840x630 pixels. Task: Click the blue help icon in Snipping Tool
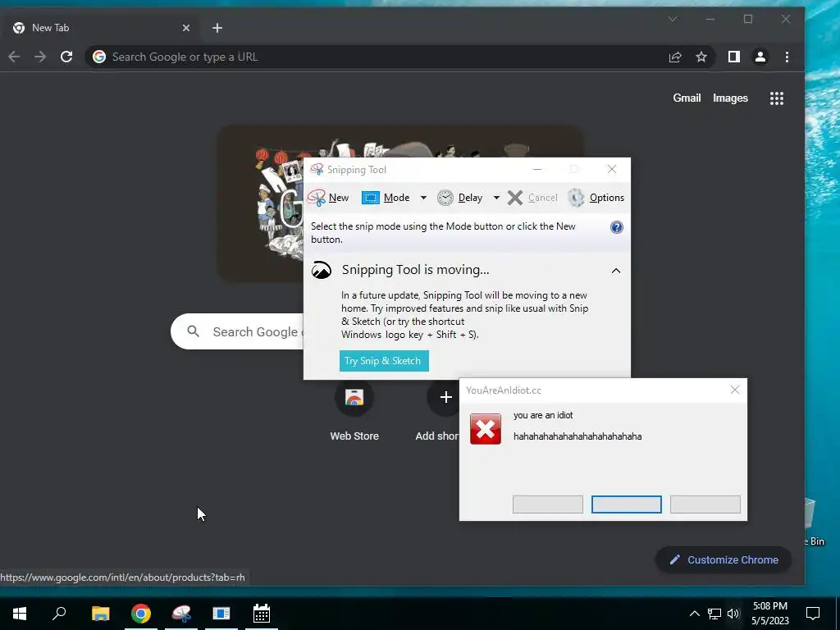pyautogui.click(x=617, y=227)
